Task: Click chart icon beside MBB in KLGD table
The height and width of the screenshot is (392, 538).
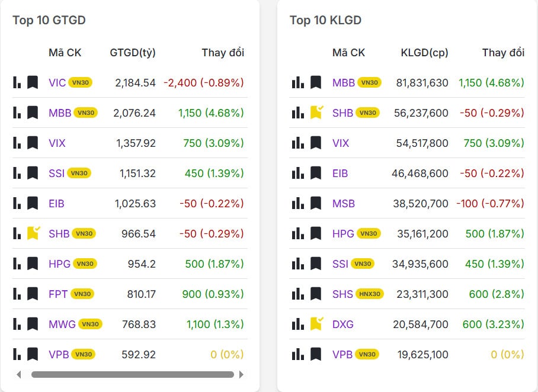Action: point(297,82)
